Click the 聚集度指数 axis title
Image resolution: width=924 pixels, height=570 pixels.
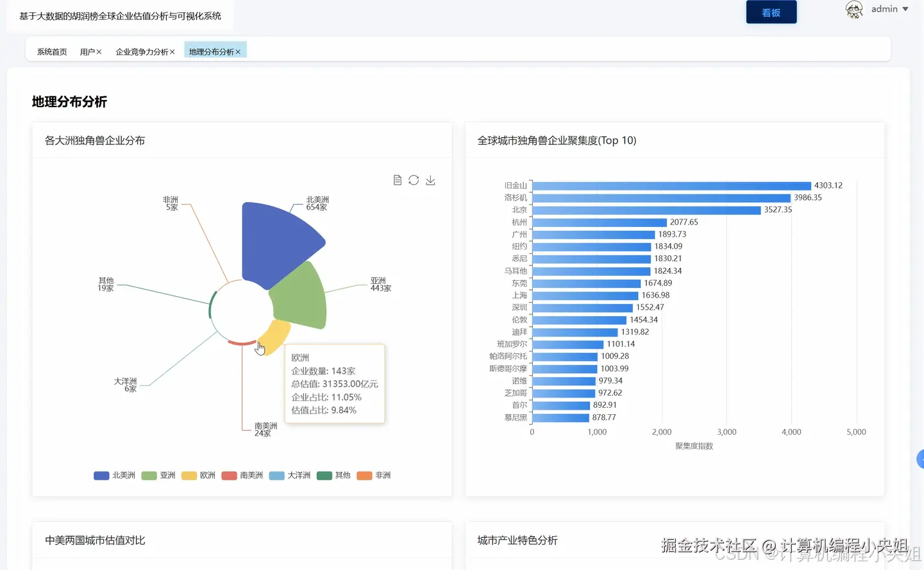click(694, 446)
